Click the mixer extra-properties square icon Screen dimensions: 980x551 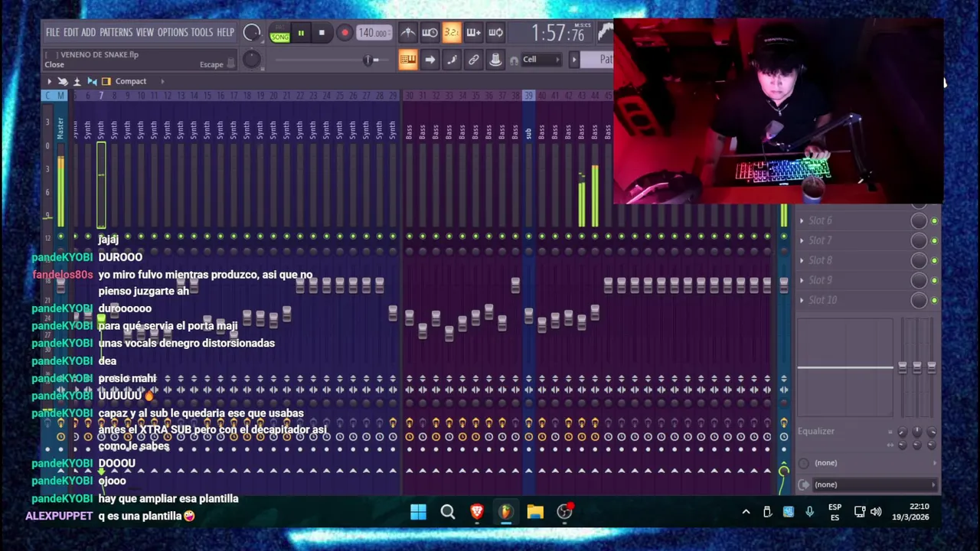click(x=106, y=81)
